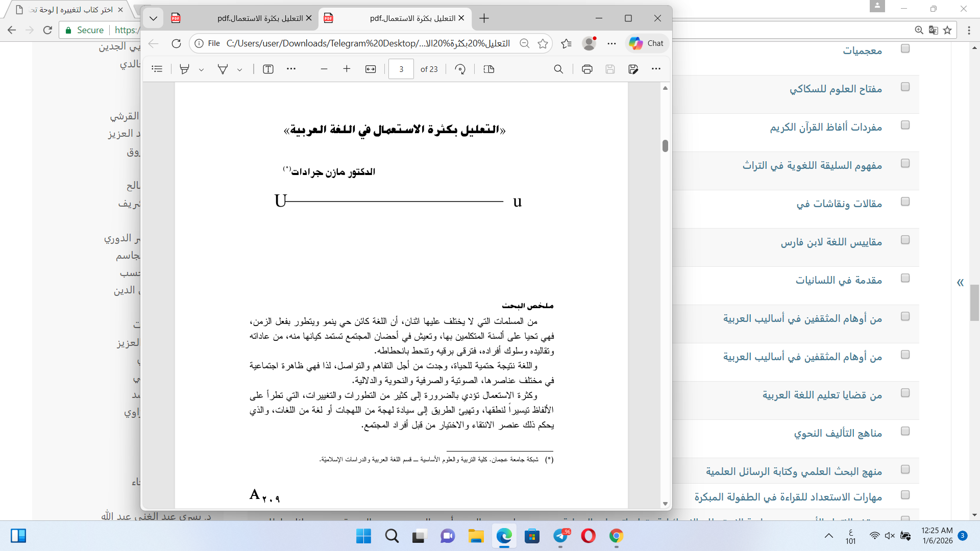Click the Save icon in PDF toolbar
The height and width of the screenshot is (551, 980).
tap(610, 69)
